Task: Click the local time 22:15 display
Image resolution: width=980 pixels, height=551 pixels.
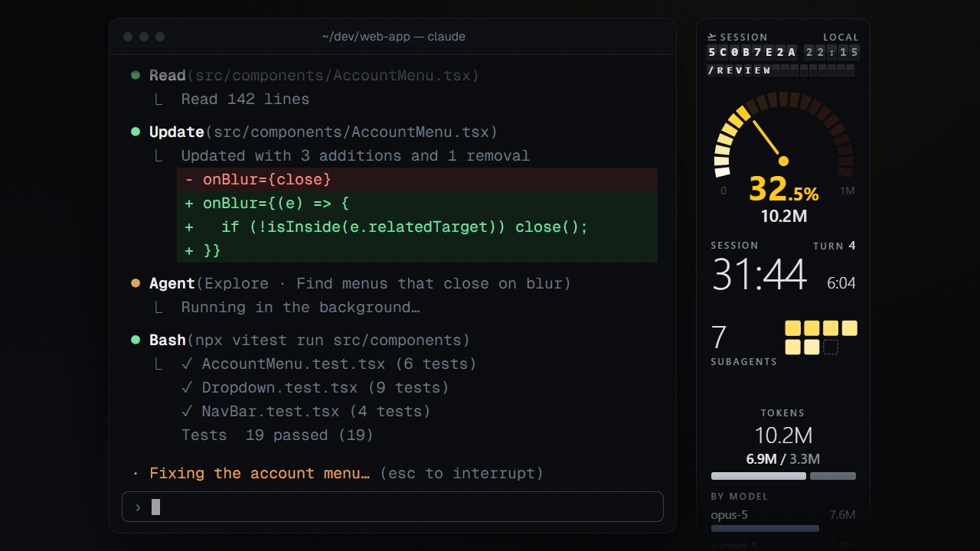Action: point(832,52)
